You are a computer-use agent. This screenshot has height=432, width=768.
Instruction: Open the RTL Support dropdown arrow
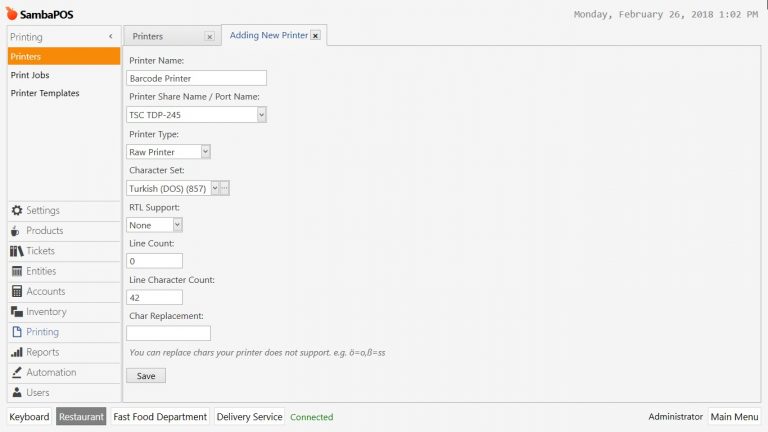[177, 225]
